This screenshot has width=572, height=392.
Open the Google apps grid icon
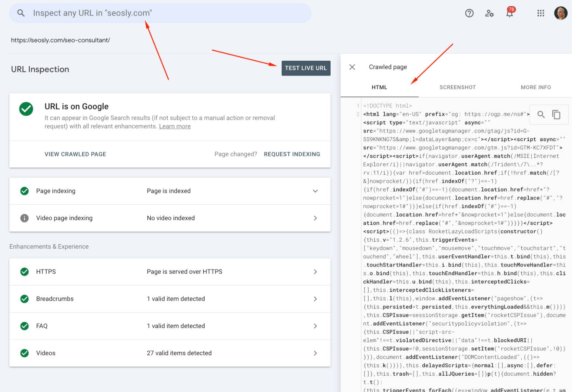click(541, 13)
